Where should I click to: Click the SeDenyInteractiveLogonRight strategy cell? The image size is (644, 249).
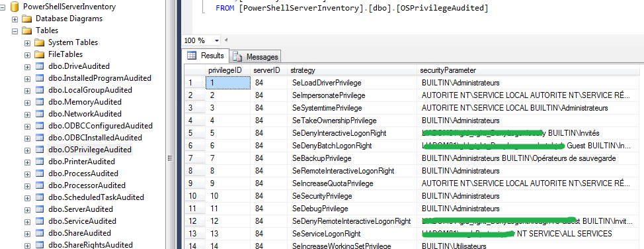[x=352, y=133]
